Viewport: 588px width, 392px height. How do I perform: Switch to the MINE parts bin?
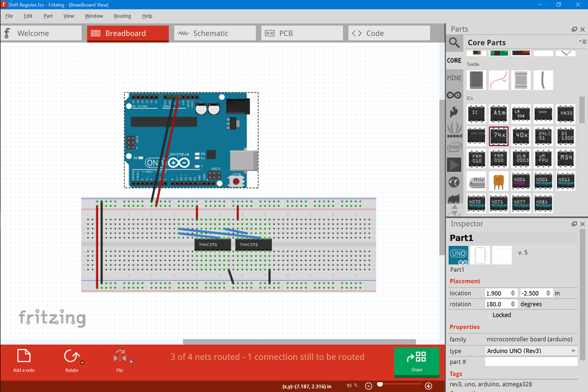(454, 78)
